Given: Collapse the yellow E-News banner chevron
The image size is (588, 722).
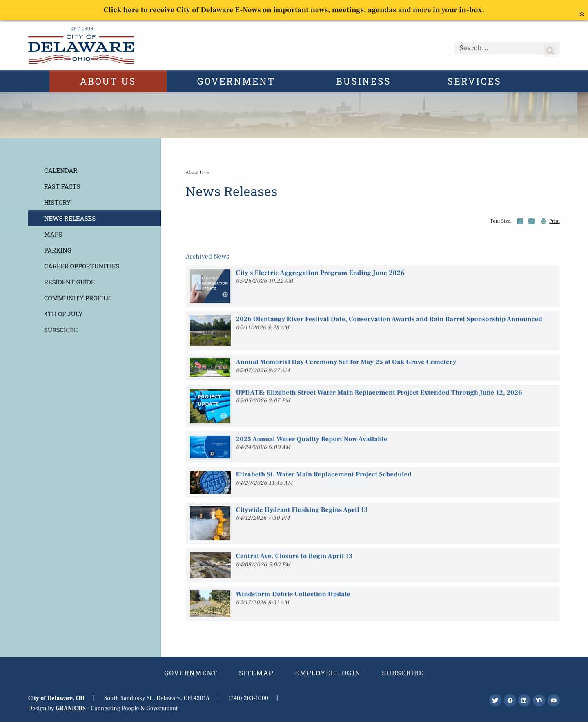Looking at the screenshot, I should tap(582, 14).
